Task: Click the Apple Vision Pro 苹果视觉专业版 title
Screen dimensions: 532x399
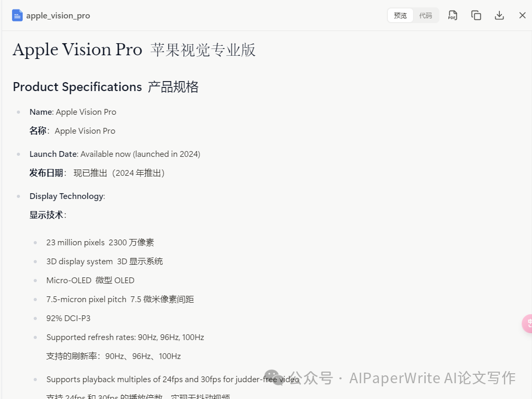Action: [x=134, y=50]
